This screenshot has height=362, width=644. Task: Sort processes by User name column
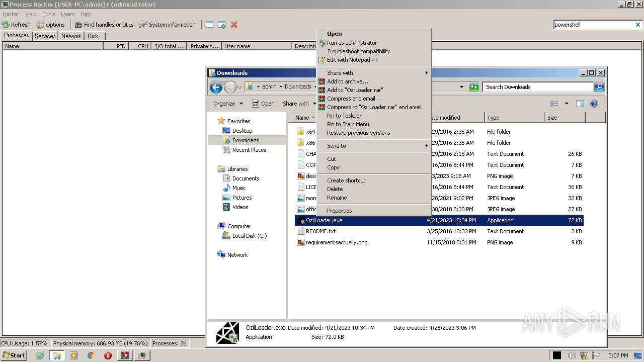pyautogui.click(x=257, y=46)
